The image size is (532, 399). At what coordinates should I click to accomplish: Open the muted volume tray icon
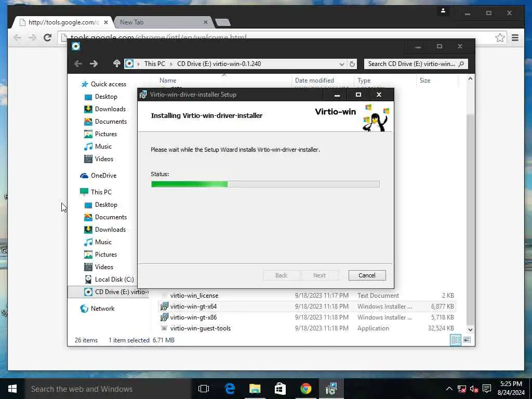[x=474, y=389]
